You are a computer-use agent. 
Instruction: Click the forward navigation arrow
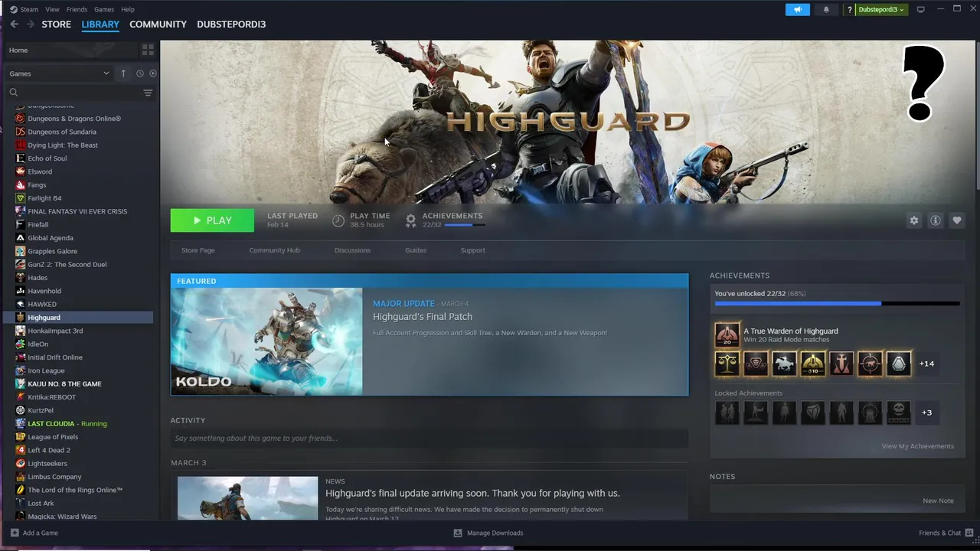(31, 24)
